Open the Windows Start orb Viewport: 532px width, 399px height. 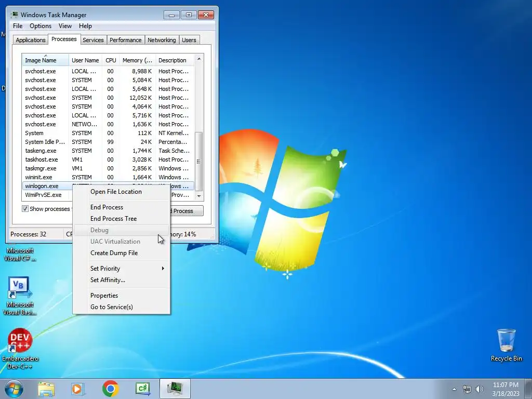(x=14, y=389)
